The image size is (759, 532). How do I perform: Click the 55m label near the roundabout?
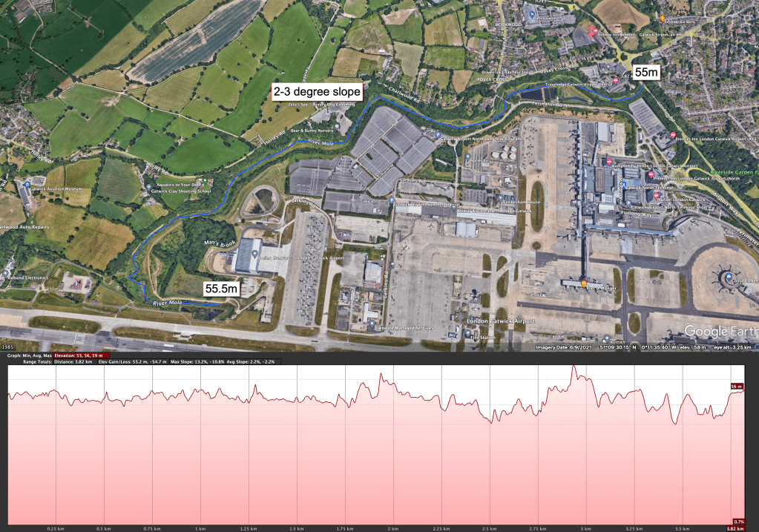645,73
